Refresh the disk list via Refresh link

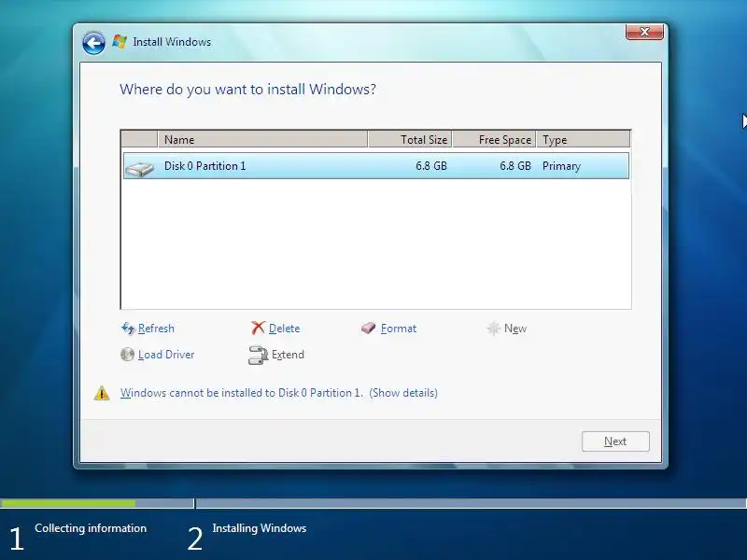pos(156,329)
